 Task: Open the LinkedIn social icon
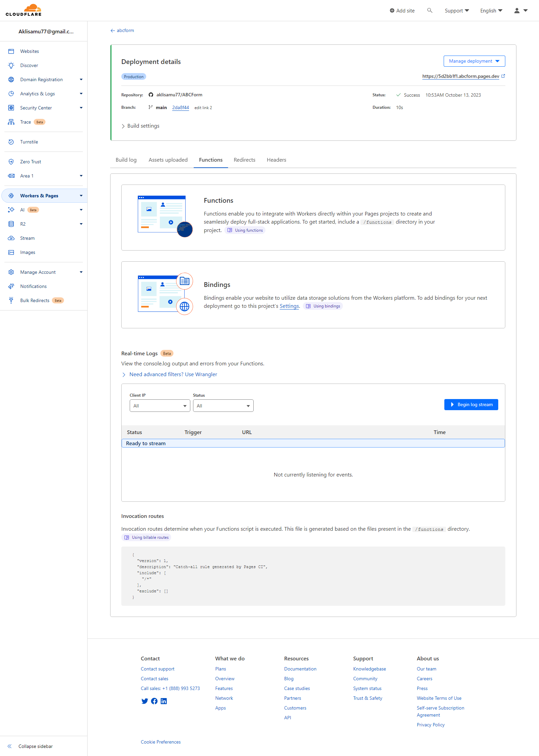click(164, 701)
